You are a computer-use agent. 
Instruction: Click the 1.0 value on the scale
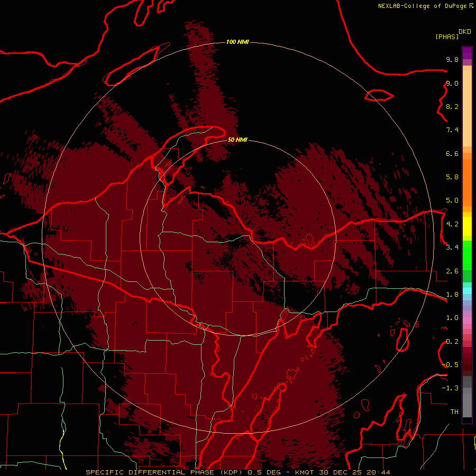(452, 318)
